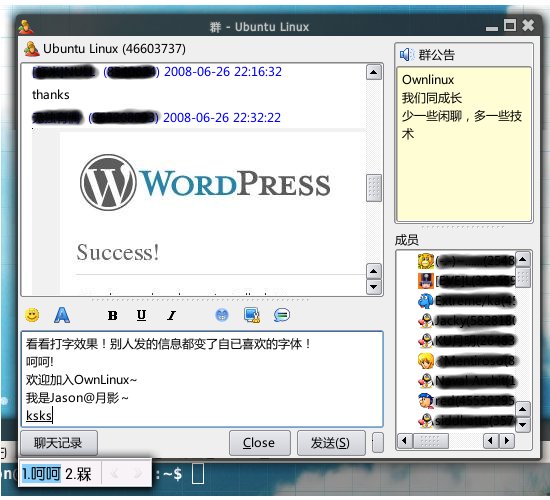
Task: Select the red(45599295 member
Action: tap(466, 400)
